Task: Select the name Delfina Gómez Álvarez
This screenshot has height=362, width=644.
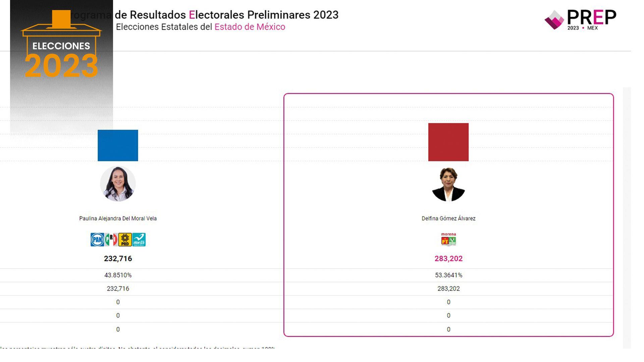Action: tap(448, 219)
